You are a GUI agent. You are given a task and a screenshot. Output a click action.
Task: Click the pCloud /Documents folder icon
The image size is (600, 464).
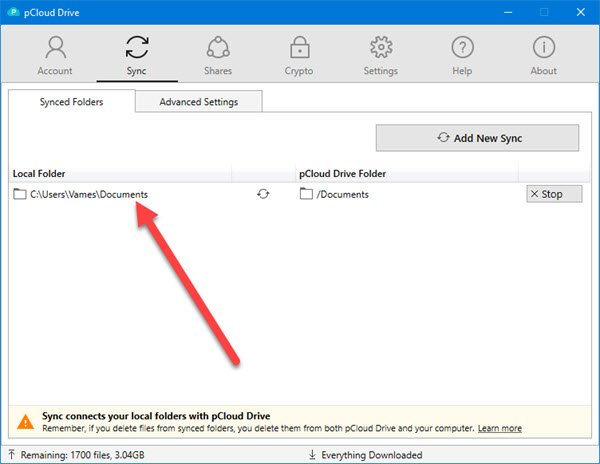tap(306, 194)
